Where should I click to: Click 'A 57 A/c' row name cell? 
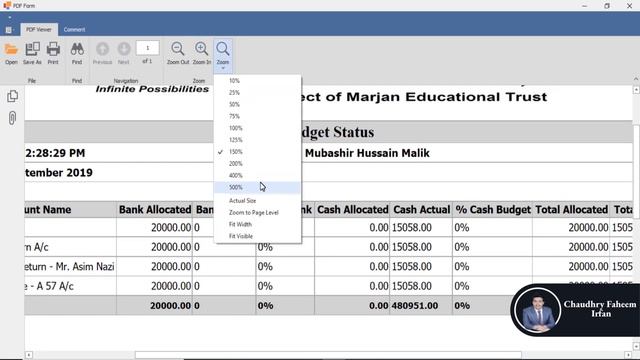[x=70, y=286]
